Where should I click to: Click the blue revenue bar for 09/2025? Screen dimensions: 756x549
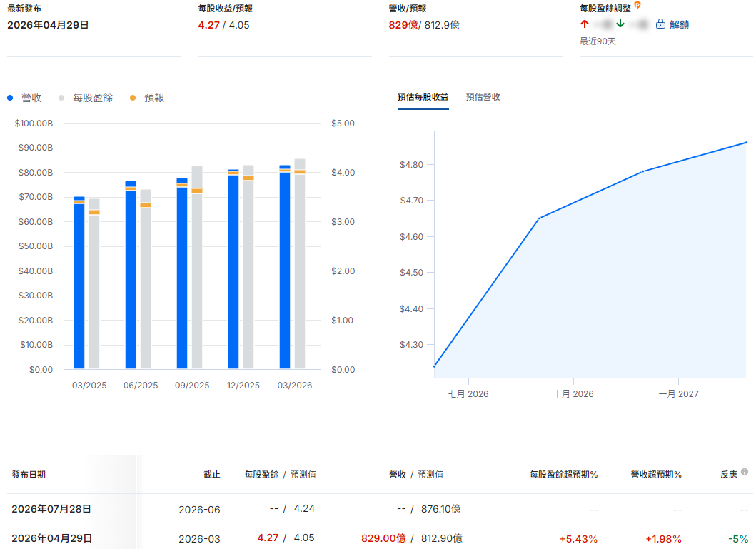(x=182, y=273)
